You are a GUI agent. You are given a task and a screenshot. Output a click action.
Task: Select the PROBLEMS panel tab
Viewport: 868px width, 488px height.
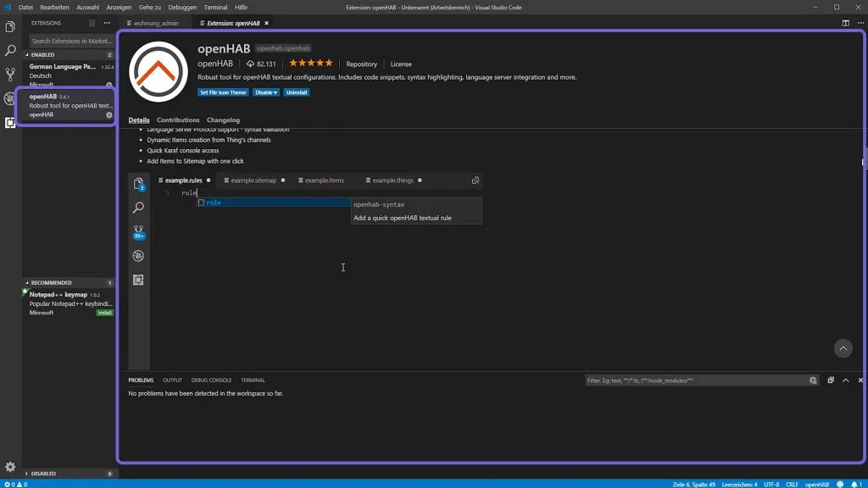tap(141, 380)
